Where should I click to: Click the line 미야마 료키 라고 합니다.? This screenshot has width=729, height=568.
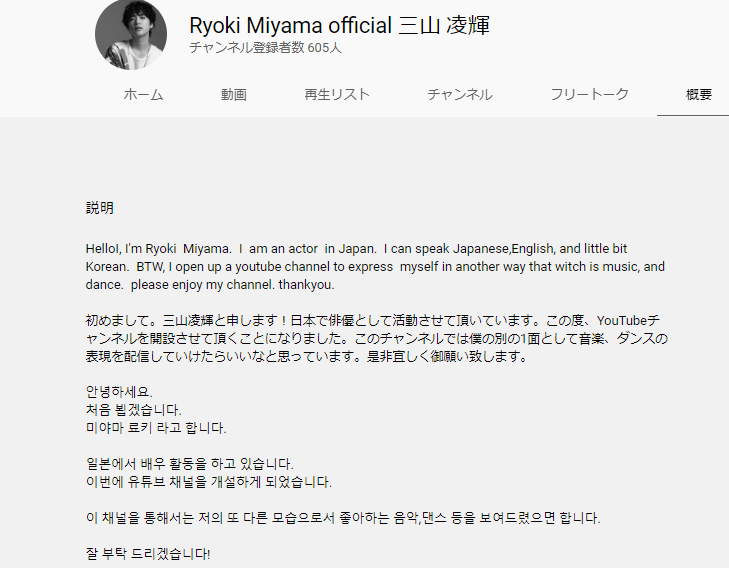(156, 428)
